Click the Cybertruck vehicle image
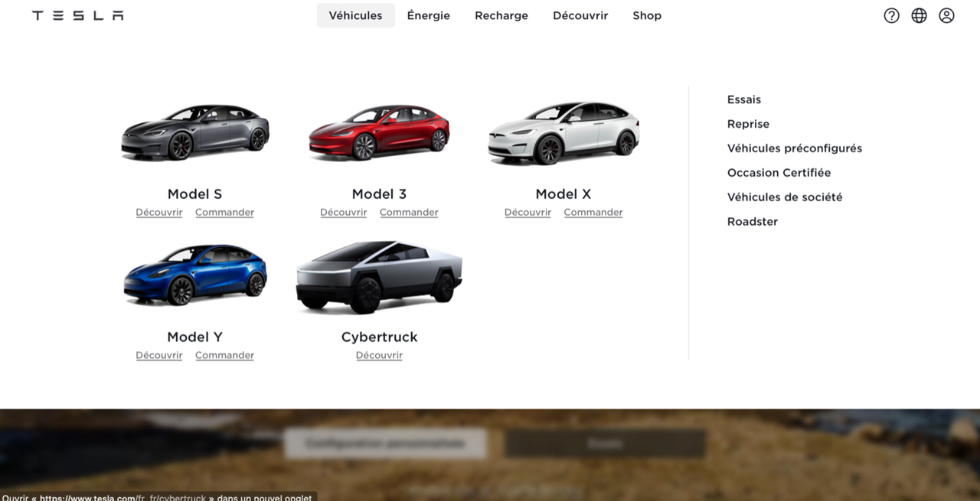This screenshot has width=980, height=501. click(x=379, y=276)
